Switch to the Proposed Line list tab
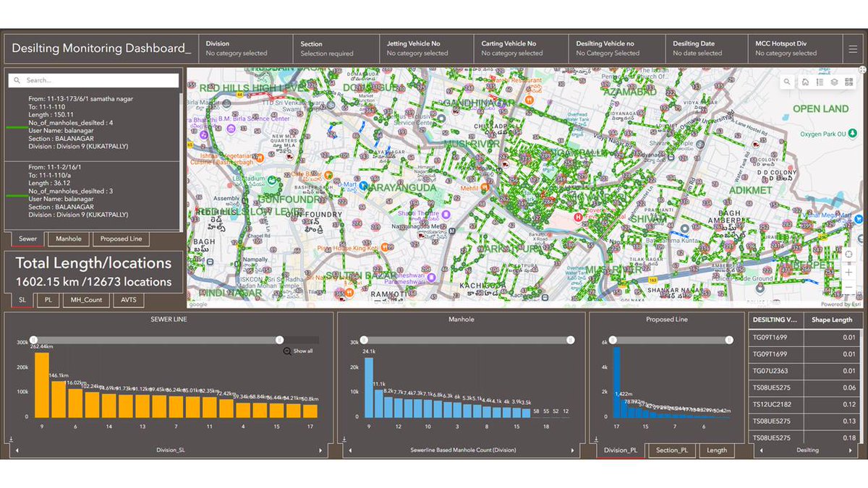868x488 pixels. tap(121, 239)
